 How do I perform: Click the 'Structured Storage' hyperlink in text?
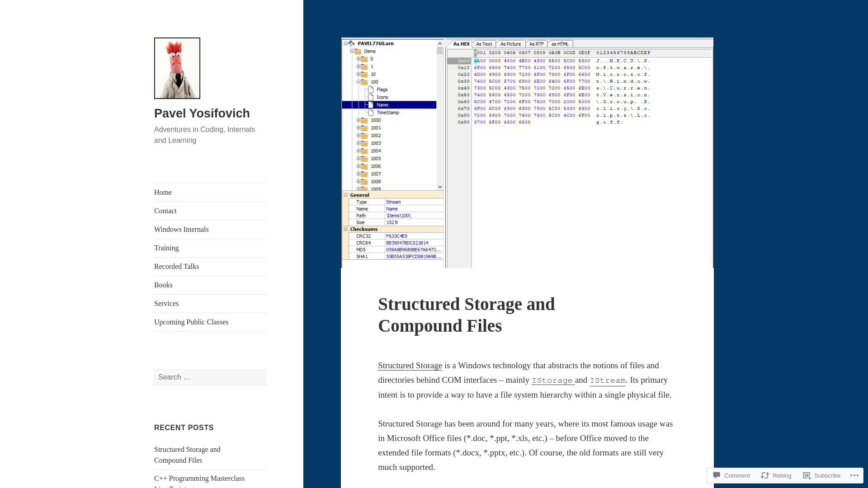pyautogui.click(x=410, y=365)
